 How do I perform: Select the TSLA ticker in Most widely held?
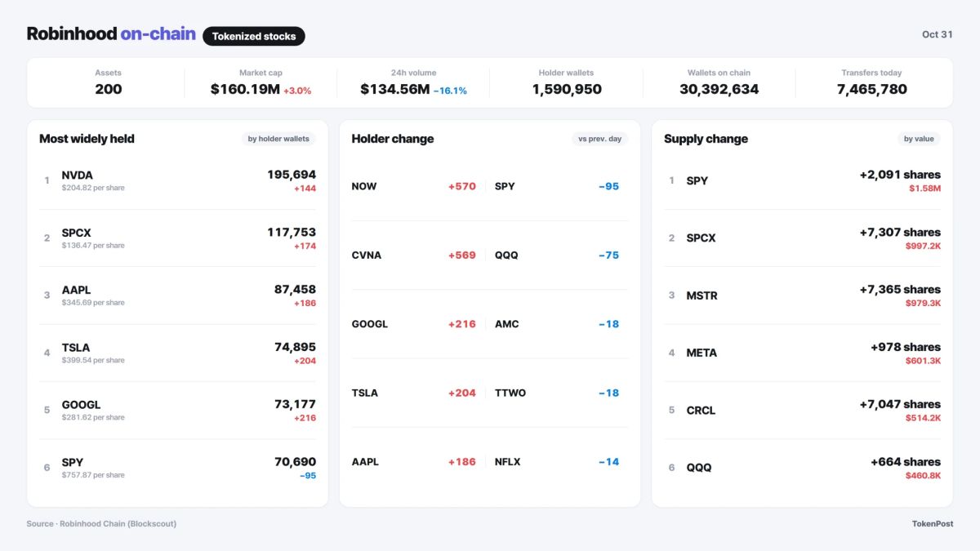(76, 348)
